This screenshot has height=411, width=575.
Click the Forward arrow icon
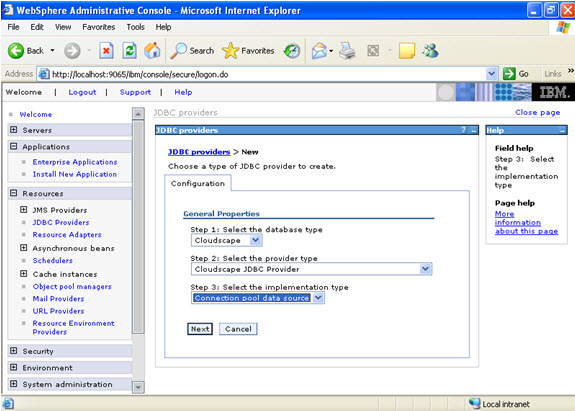[72, 51]
